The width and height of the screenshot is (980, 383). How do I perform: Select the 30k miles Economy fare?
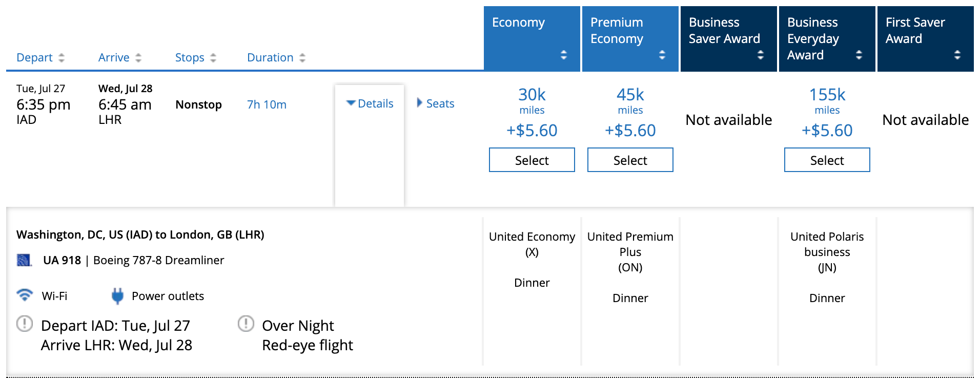pyautogui.click(x=532, y=159)
